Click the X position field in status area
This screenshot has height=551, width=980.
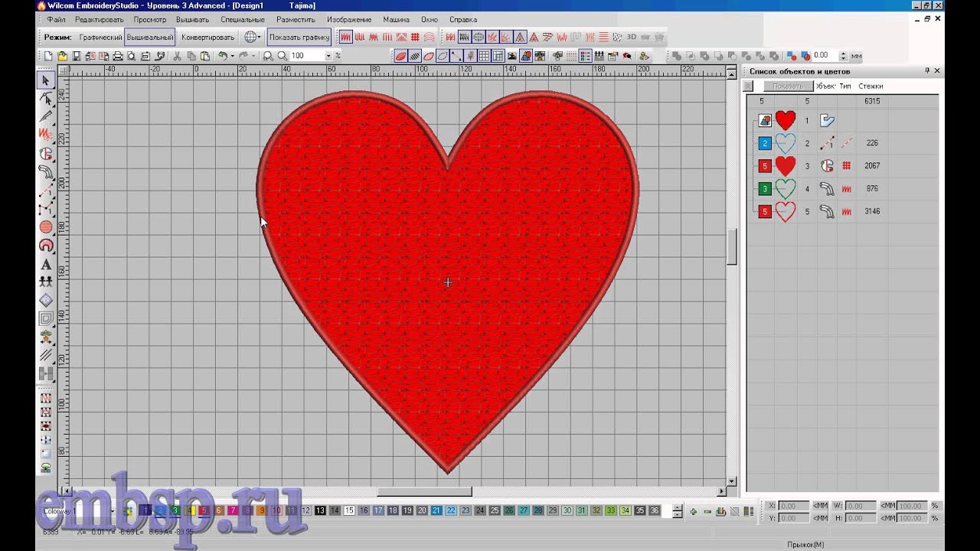(x=793, y=506)
